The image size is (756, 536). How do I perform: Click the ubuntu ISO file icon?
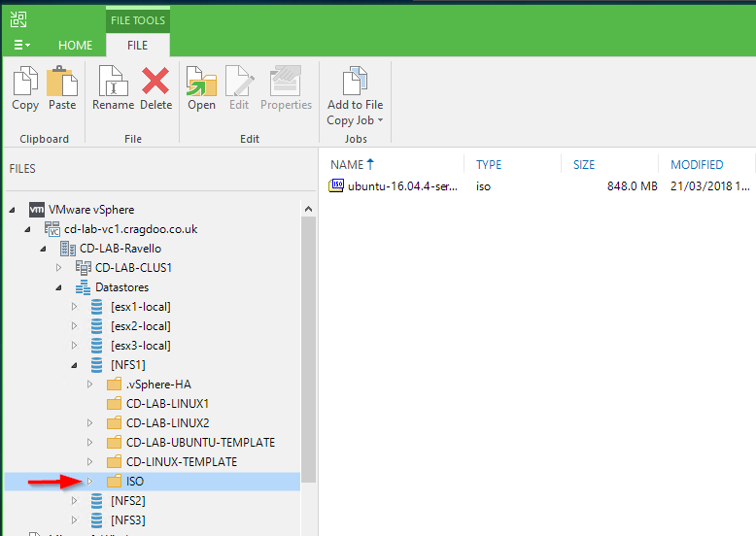tap(336, 185)
